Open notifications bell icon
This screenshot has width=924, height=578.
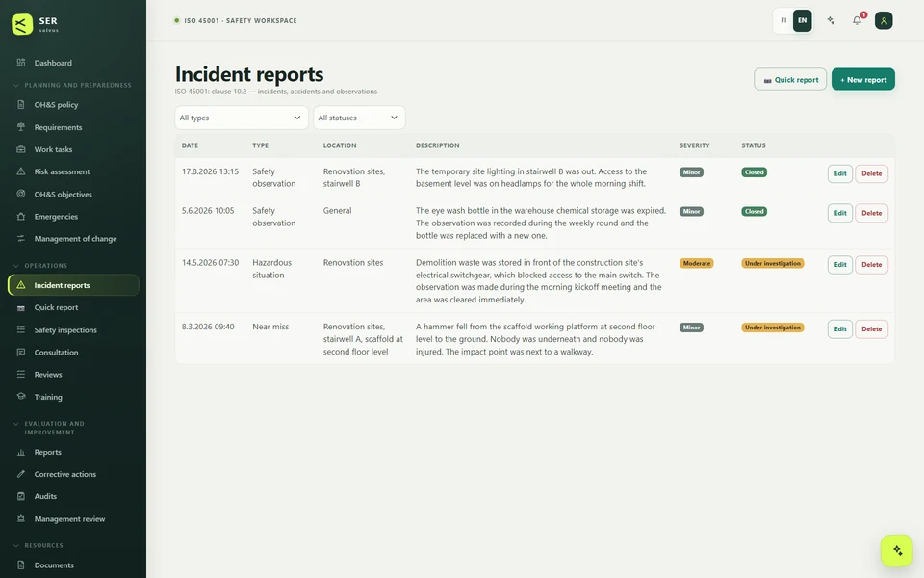click(x=857, y=20)
